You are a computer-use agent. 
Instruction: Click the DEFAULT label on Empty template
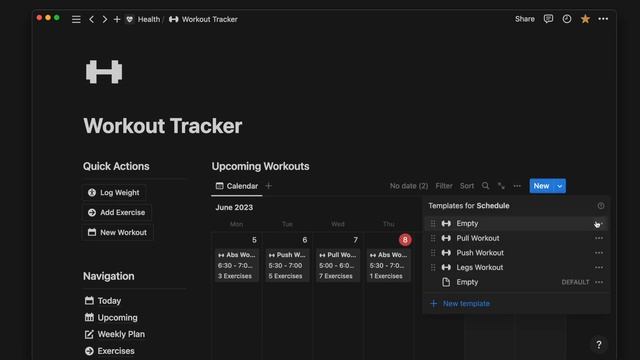576,282
